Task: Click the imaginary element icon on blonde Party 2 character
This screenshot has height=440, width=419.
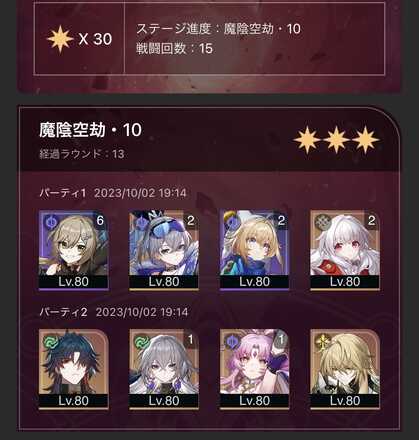Action: 323,341
